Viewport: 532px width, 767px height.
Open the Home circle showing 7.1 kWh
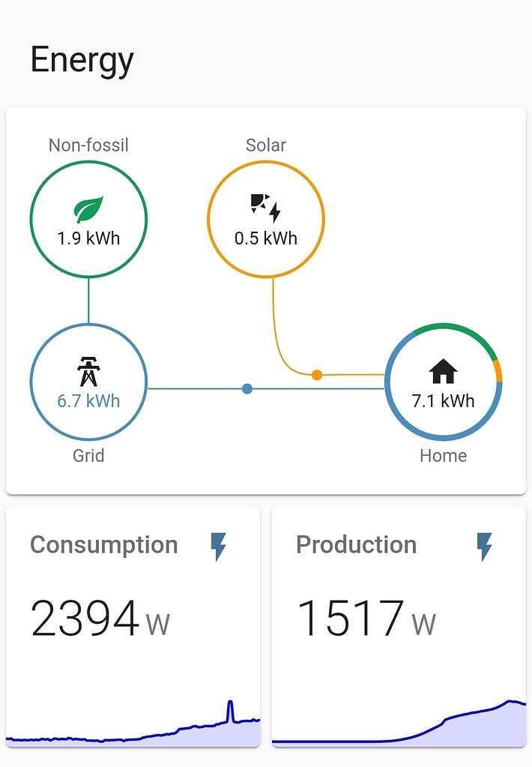pos(443,382)
